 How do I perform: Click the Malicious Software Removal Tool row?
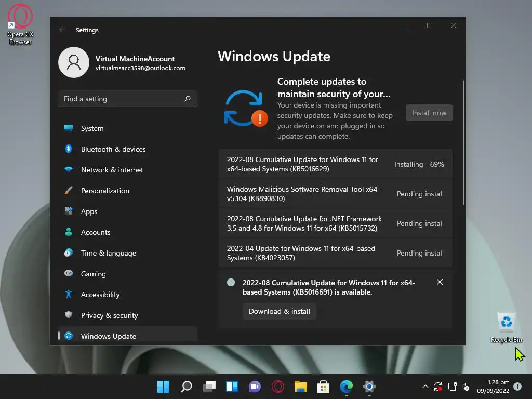[336, 194]
